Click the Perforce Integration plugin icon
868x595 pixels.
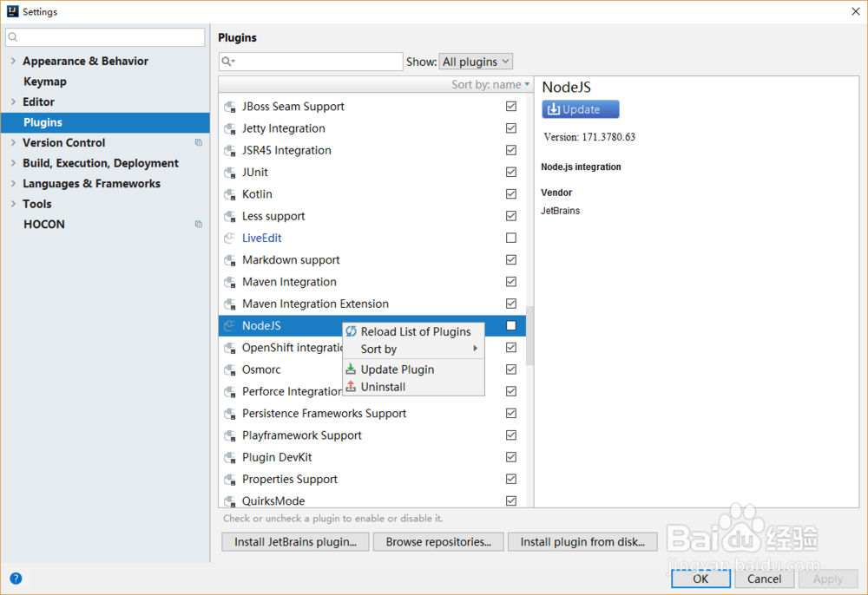230,391
